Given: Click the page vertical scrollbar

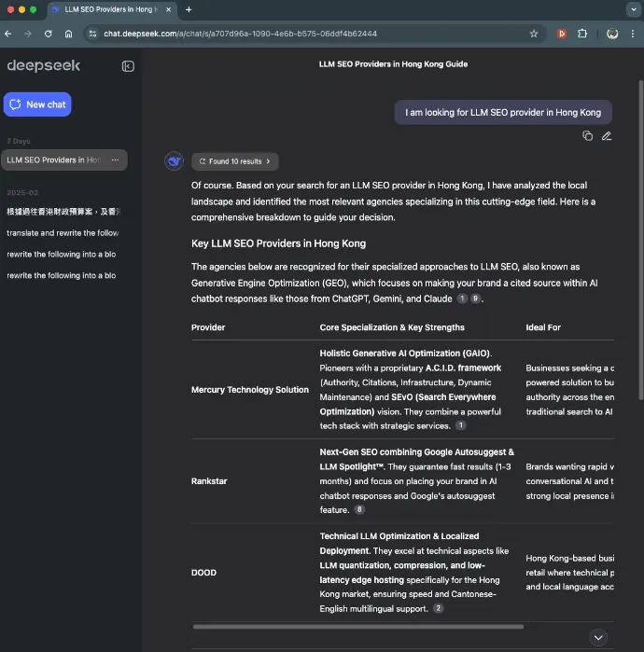Looking at the screenshot, I should 640,241.
